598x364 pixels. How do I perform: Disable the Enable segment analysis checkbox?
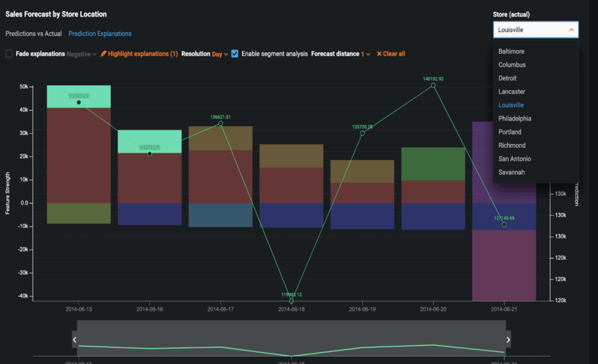(x=235, y=53)
